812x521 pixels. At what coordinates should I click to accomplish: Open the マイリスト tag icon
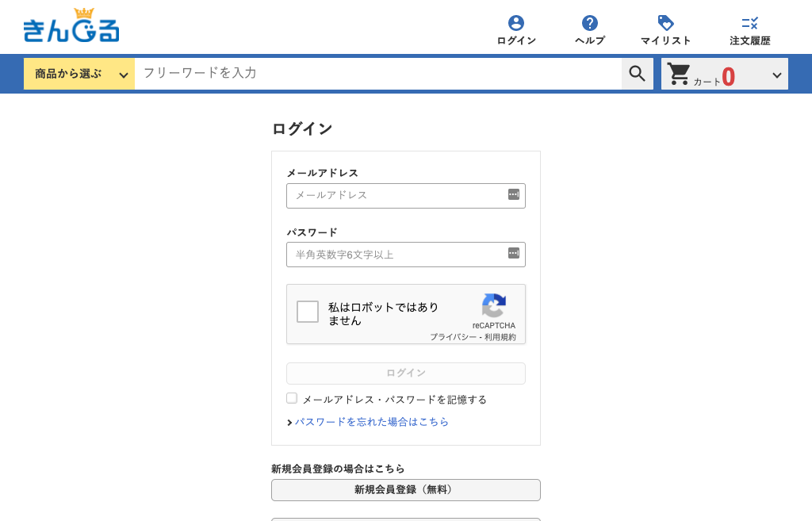click(x=666, y=23)
